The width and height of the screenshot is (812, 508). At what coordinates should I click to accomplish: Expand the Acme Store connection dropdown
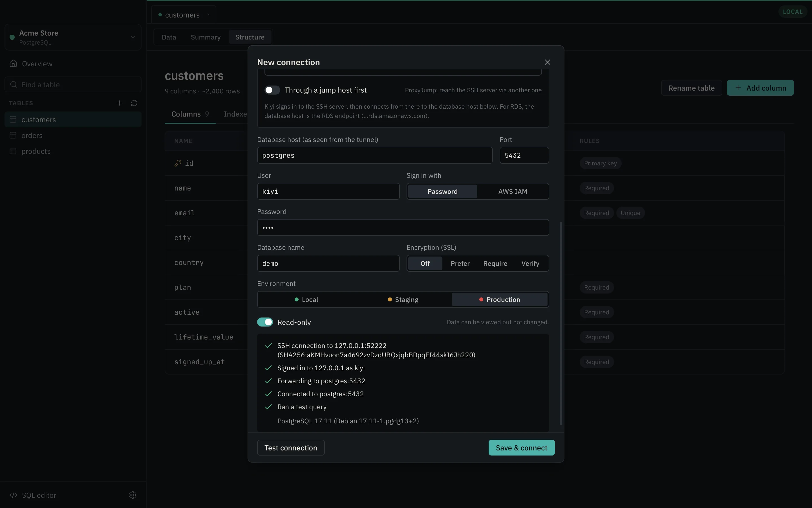point(73,37)
